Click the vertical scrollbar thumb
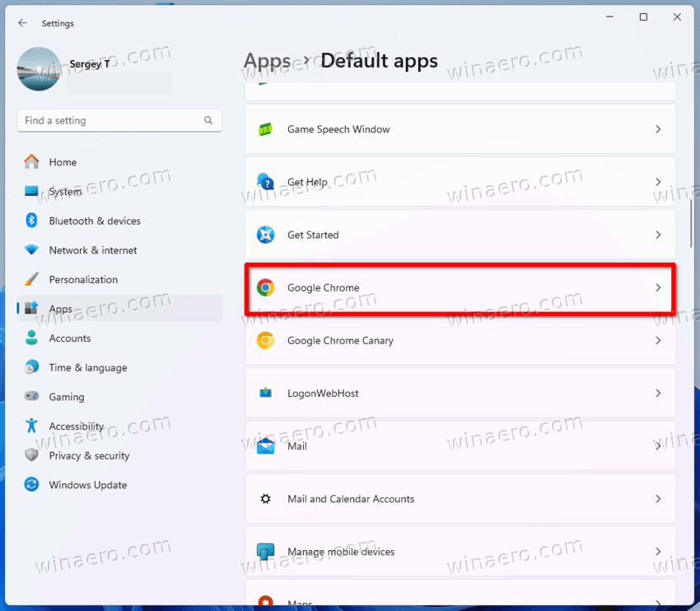Screen dimensions: 700x611 691,223
